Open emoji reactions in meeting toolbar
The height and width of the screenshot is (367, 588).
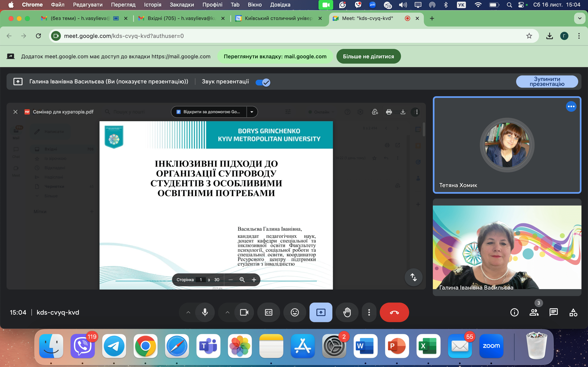(294, 312)
